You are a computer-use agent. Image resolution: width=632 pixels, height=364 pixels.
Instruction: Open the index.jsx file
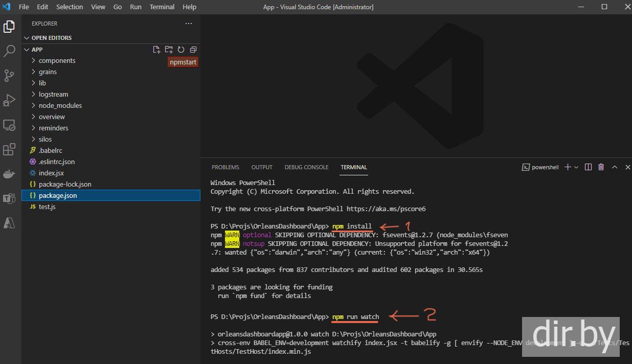pos(51,173)
